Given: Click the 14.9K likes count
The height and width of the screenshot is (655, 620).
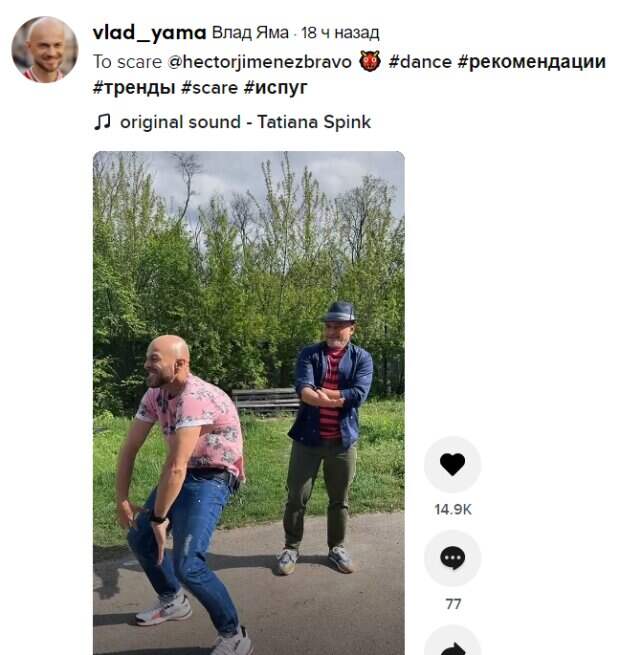Looking at the screenshot, I should pos(453,509).
